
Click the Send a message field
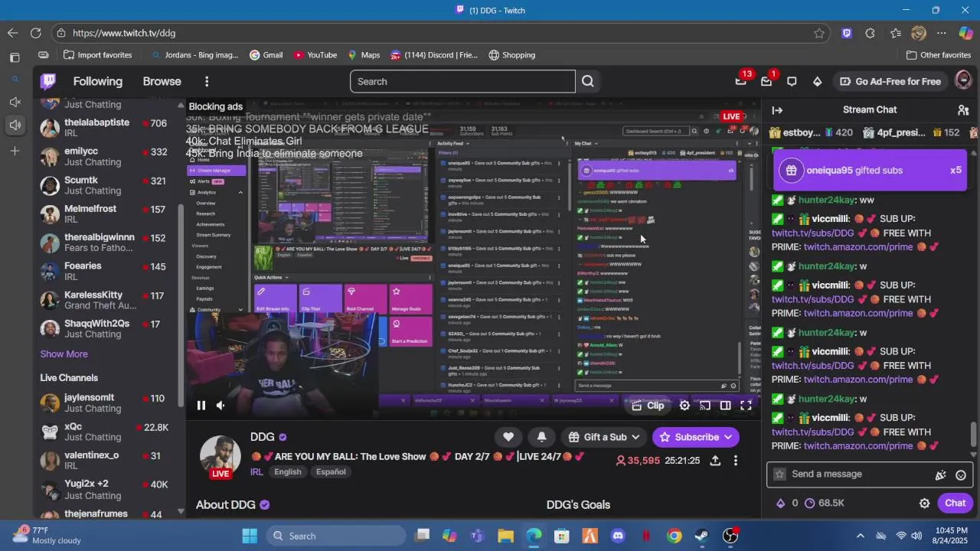tap(869, 474)
